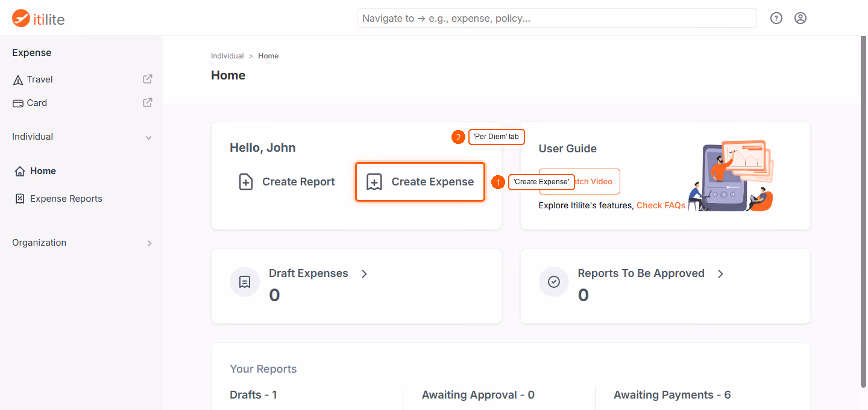Viewport: 868px width, 410px height.
Task: Click the Travel triangle icon in sidebar
Action: [18, 79]
